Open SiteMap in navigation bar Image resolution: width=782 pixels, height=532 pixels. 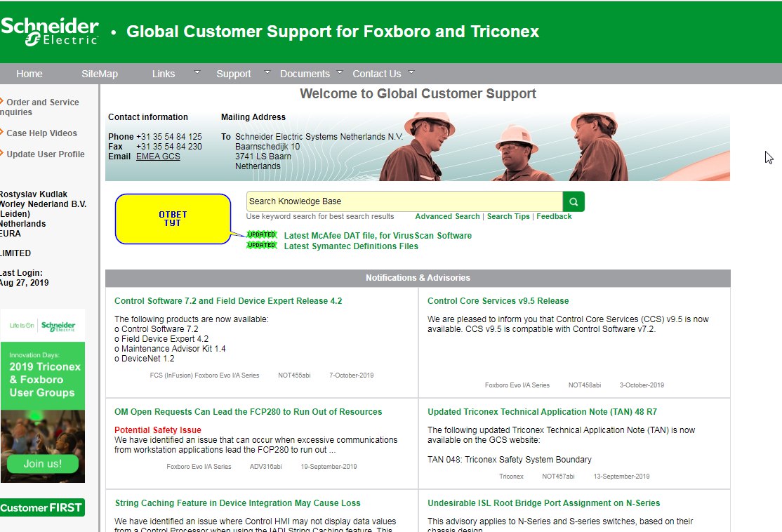100,74
